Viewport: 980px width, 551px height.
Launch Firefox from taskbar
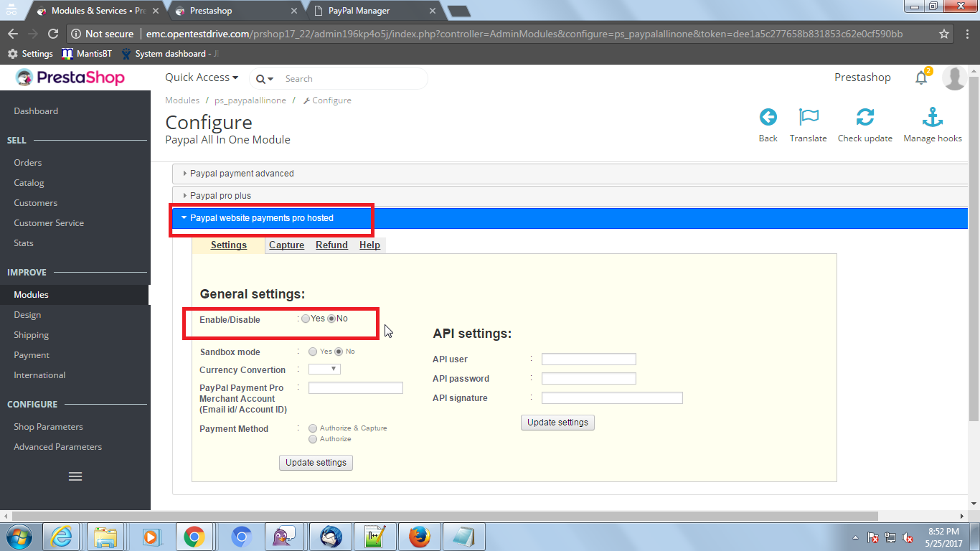420,537
